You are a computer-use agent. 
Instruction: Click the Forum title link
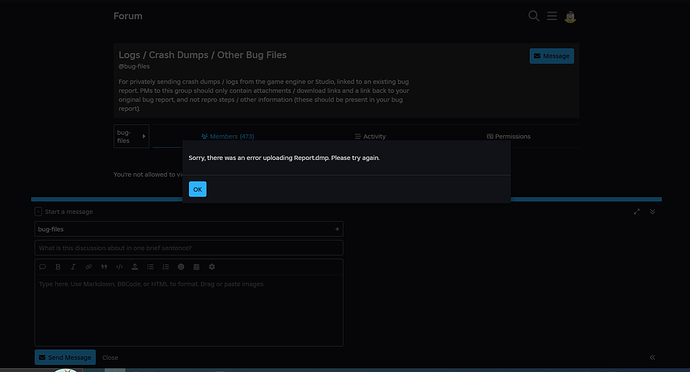tap(128, 16)
